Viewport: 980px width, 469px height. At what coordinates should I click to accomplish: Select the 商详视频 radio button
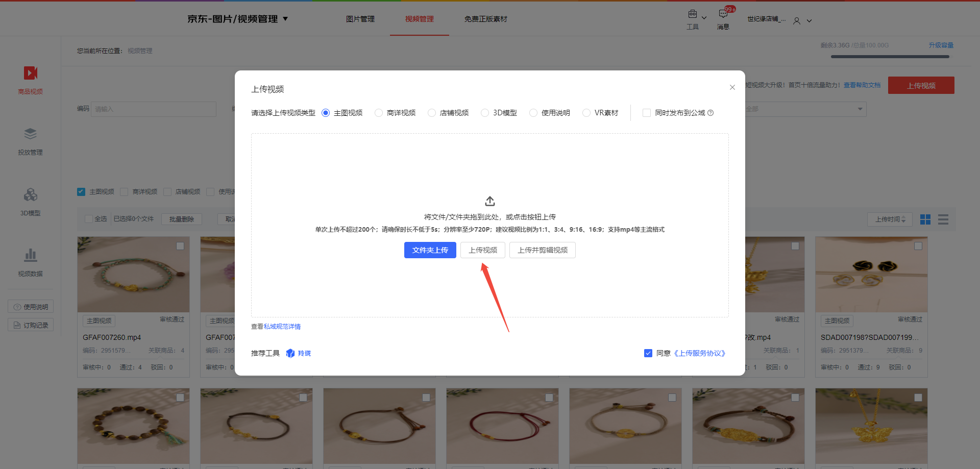pyautogui.click(x=379, y=113)
